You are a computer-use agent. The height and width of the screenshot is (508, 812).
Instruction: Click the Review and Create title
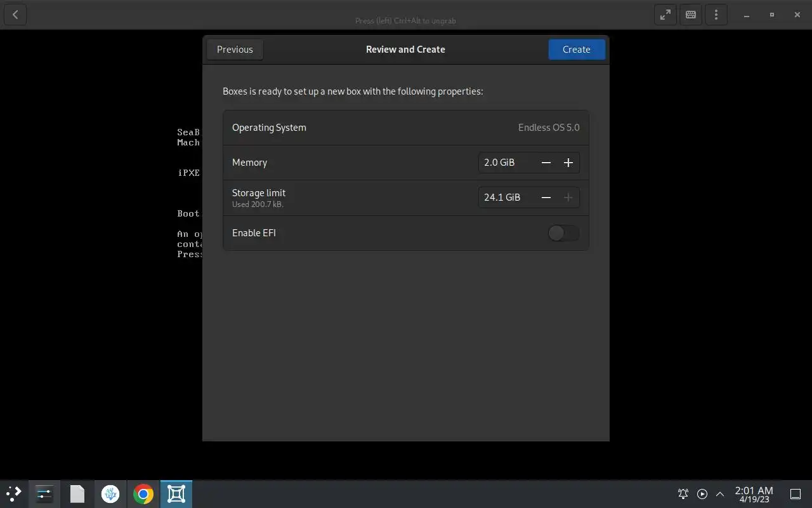click(405, 50)
